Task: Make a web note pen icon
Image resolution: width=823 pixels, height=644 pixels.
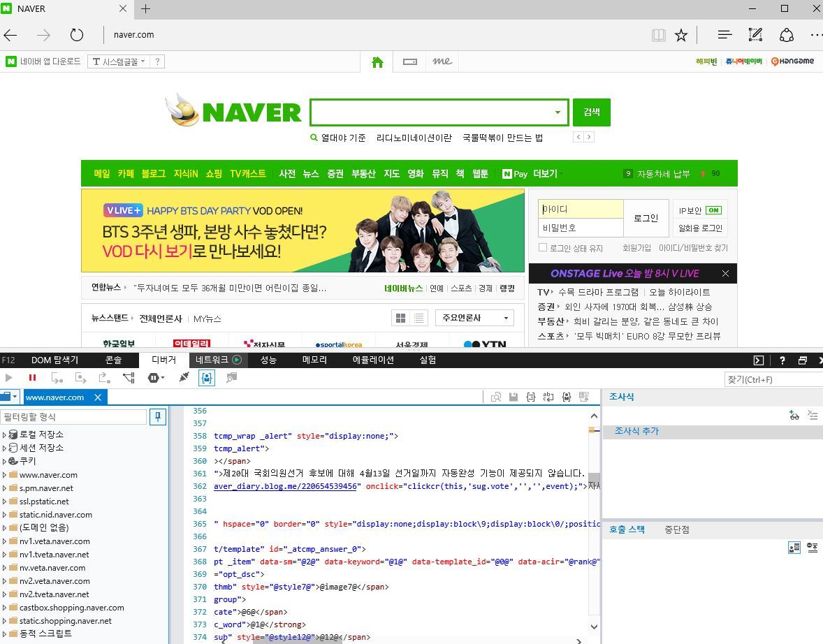Action: tap(755, 35)
